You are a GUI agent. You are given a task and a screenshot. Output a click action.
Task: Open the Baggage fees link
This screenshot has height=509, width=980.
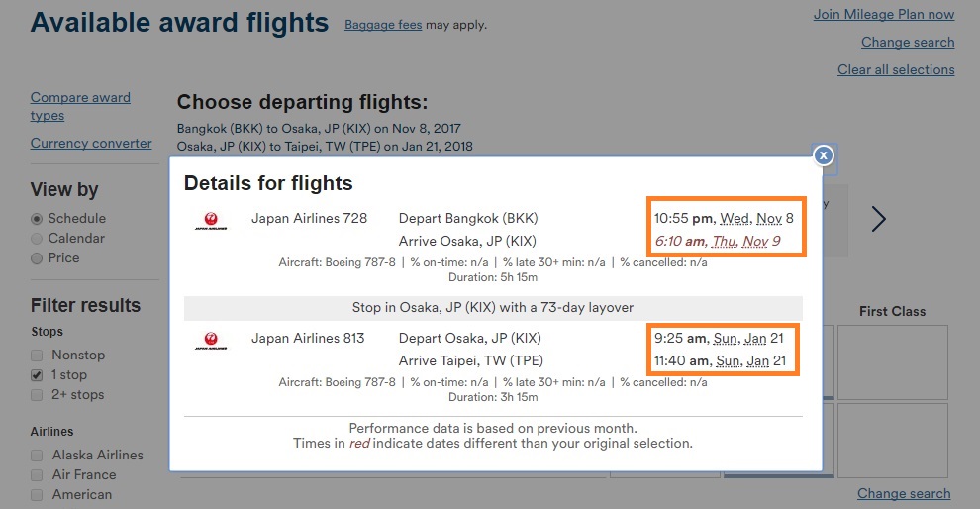383,25
